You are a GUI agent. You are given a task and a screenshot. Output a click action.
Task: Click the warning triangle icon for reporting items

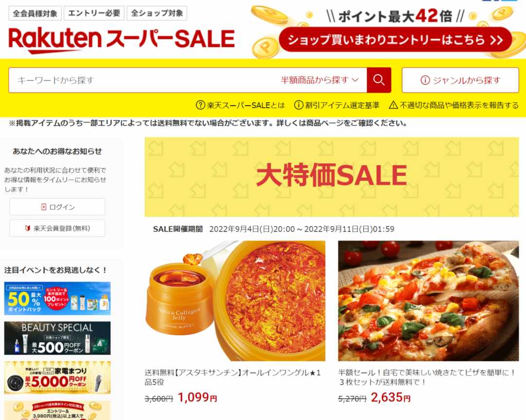coord(393,105)
